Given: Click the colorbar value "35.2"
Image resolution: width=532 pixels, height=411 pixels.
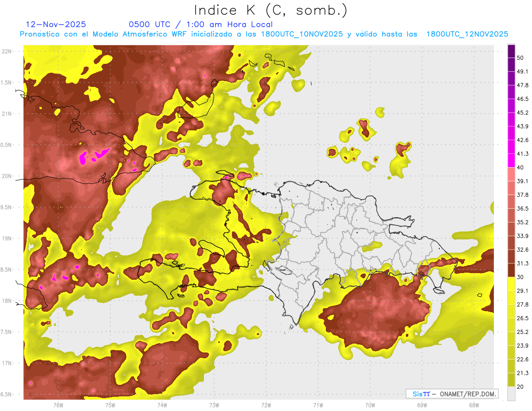Looking at the screenshot, I should pyautogui.click(x=522, y=222).
